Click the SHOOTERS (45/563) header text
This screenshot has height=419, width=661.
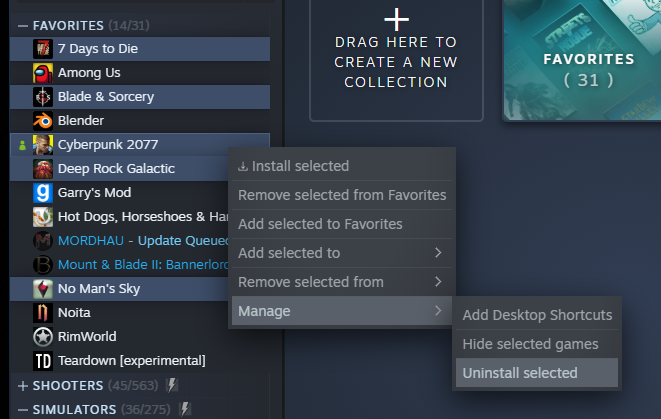pyautogui.click(x=96, y=386)
